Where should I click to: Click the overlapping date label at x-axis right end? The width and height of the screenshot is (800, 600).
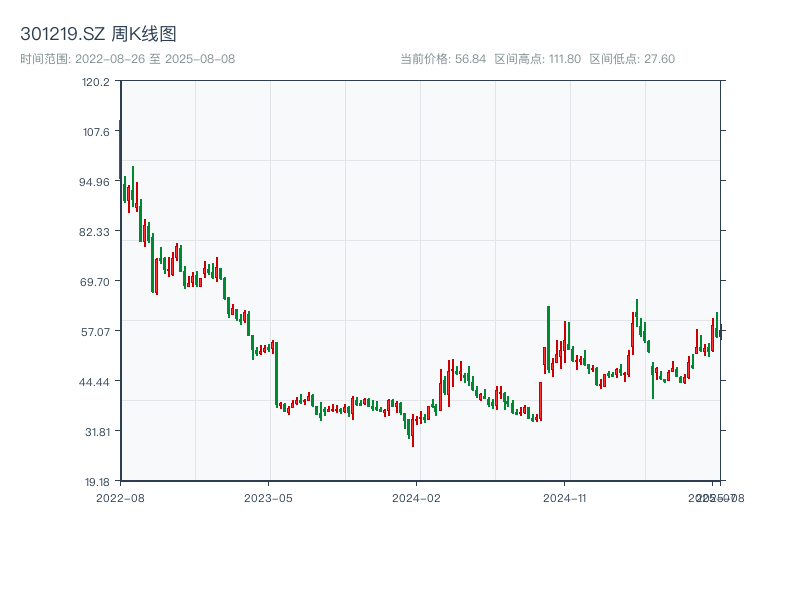click(714, 497)
